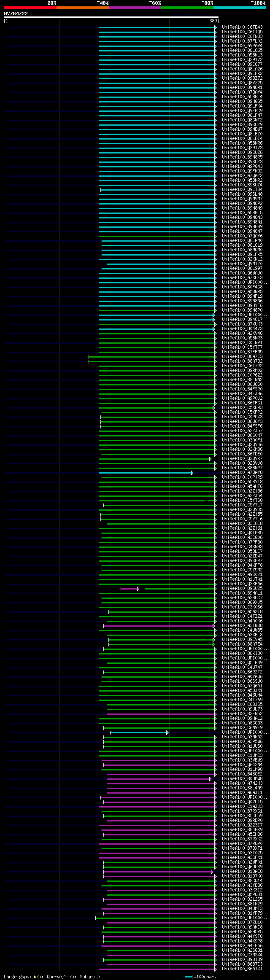Select the UniRef100_Q94C17 label

tap(242, 320)
